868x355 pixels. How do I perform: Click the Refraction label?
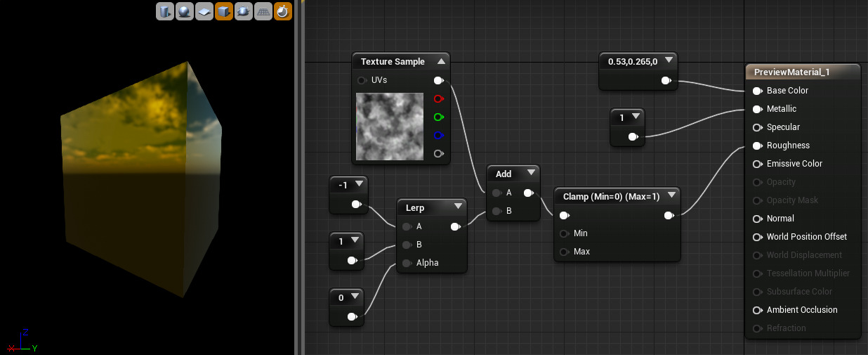click(x=787, y=328)
